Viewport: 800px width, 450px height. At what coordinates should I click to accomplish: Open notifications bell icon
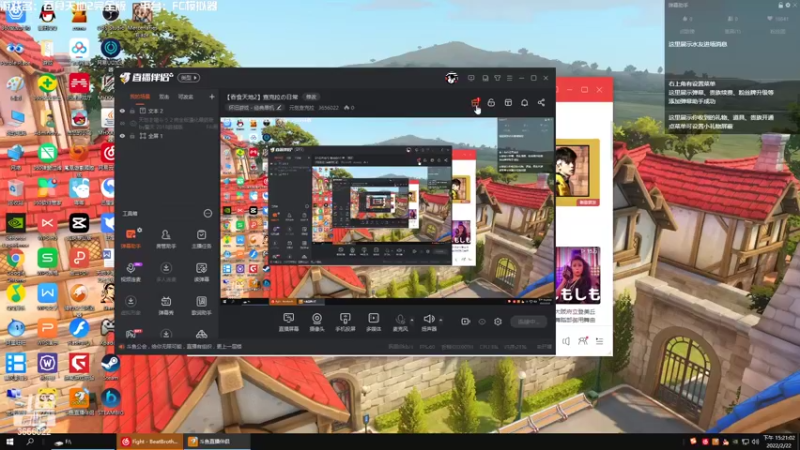pos(524,103)
